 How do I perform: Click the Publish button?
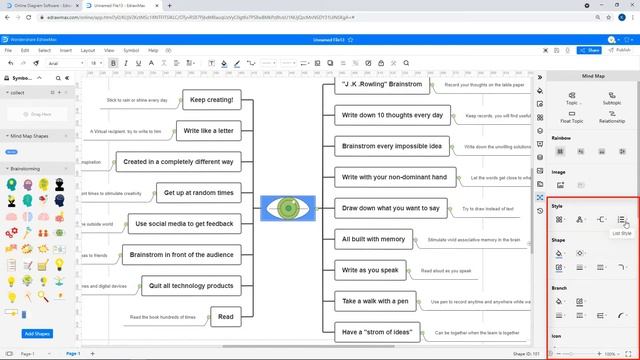pyautogui.click(x=620, y=50)
